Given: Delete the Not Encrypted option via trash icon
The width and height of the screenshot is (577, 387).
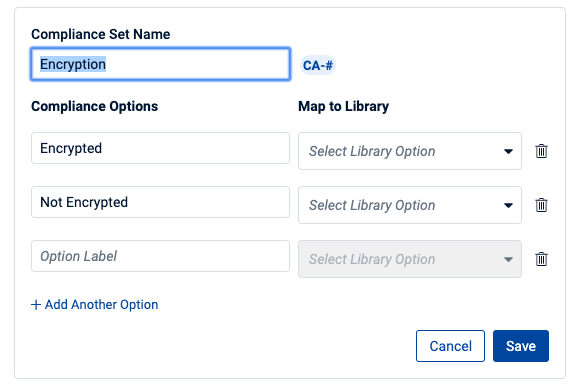Looking at the screenshot, I should coord(541,205).
